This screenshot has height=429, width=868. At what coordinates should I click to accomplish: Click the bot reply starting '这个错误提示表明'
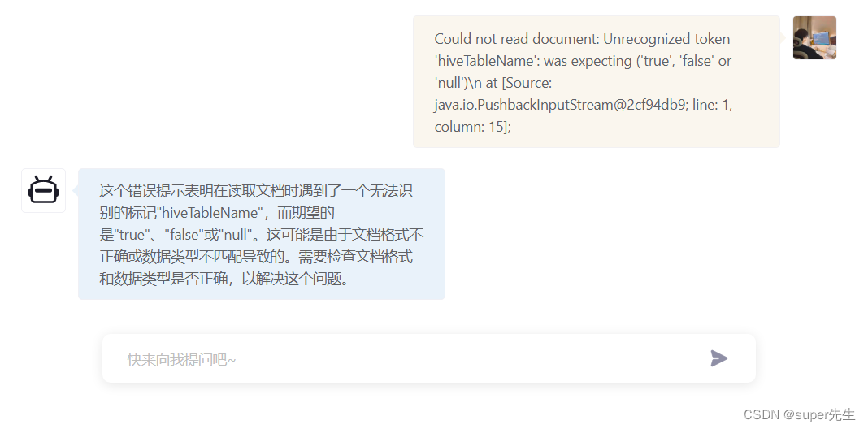point(261,234)
